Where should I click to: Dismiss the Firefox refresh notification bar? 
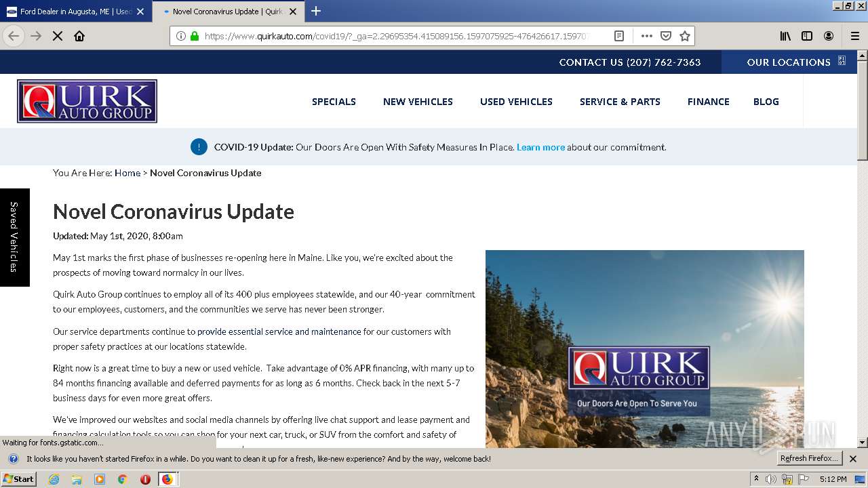tap(853, 459)
